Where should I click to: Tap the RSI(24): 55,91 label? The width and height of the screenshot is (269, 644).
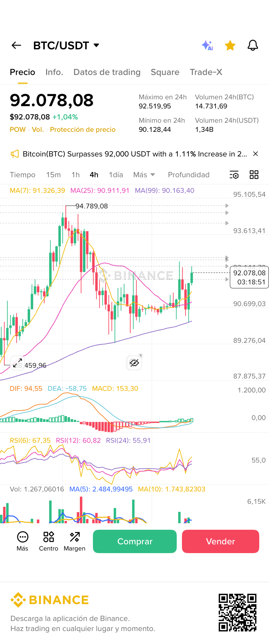coord(128,440)
